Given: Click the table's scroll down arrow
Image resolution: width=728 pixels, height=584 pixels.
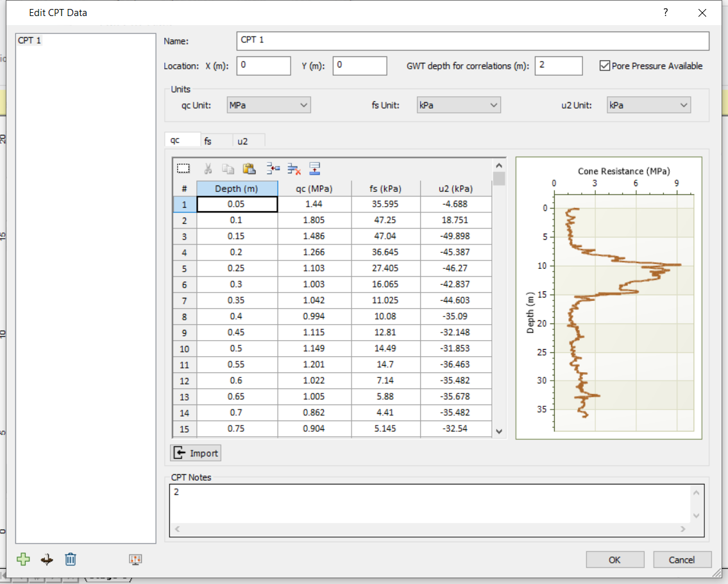Looking at the screenshot, I should click(x=500, y=431).
